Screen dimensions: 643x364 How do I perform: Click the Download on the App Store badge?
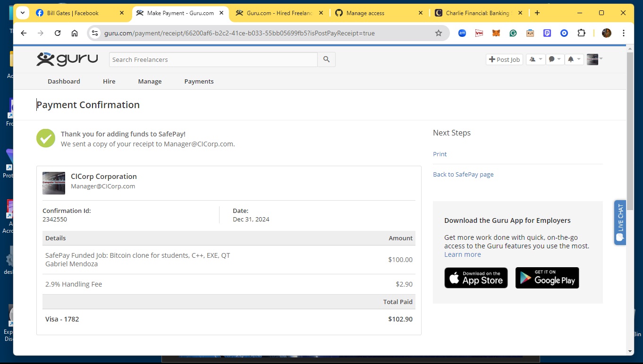click(476, 278)
